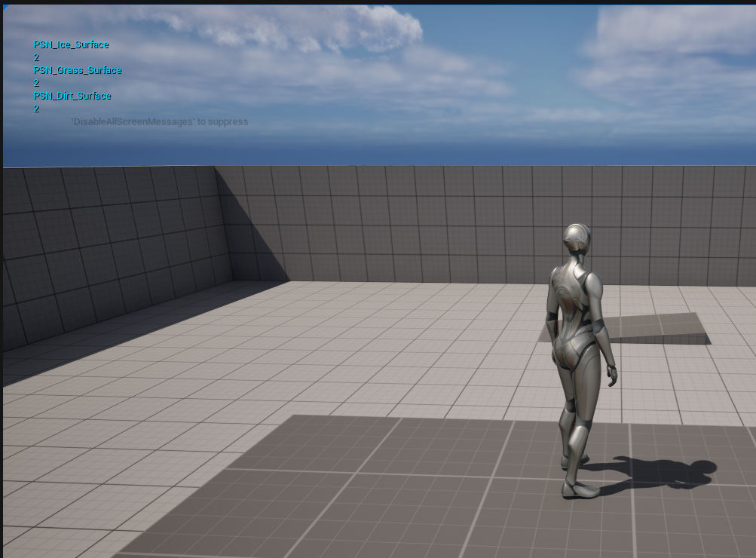Click the number 2 below PSN_Grass_Surface
This screenshot has width=756, height=558.
pyautogui.click(x=36, y=83)
